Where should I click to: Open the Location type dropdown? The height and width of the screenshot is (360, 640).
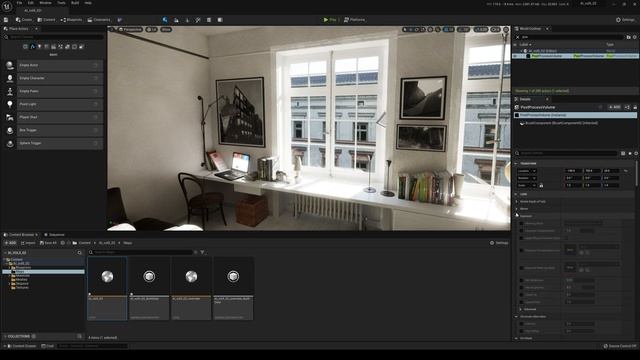coord(527,171)
